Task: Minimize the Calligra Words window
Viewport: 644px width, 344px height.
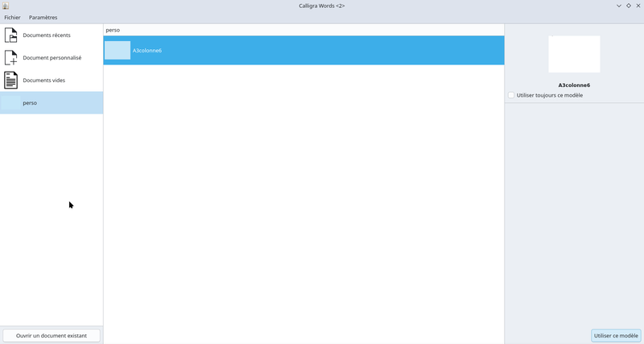Action: (x=619, y=6)
